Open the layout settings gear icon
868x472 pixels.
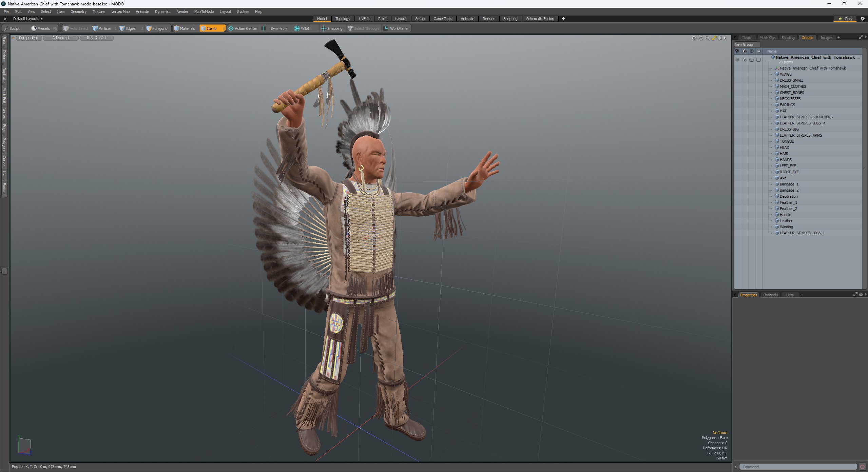(x=863, y=19)
